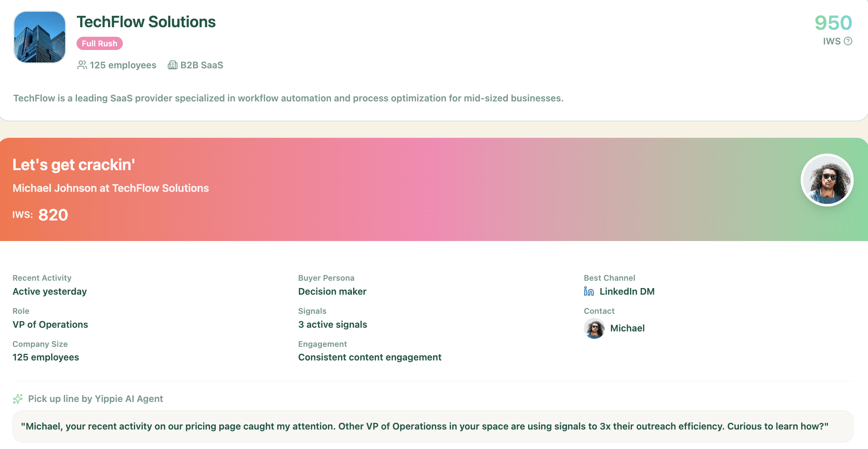Click the employees people icon in header
Screen dimensions: 868x449
pos(82,65)
